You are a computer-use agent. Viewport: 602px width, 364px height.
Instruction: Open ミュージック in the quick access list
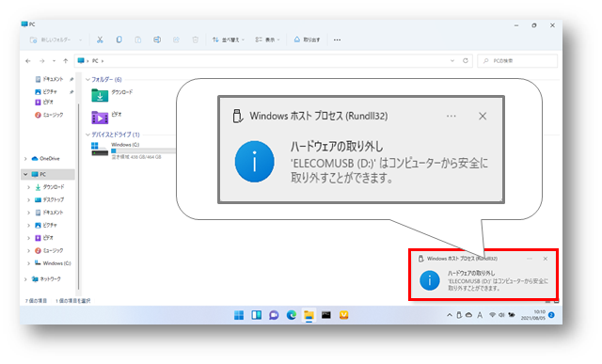49,115
